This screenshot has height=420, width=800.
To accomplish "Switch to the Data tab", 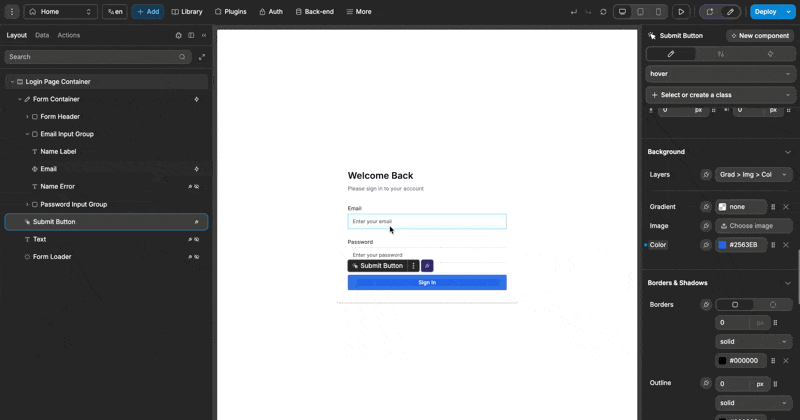I will click(x=42, y=35).
